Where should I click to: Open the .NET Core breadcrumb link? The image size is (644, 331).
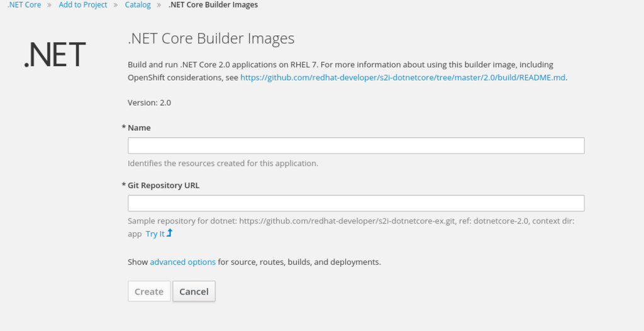pos(25,5)
